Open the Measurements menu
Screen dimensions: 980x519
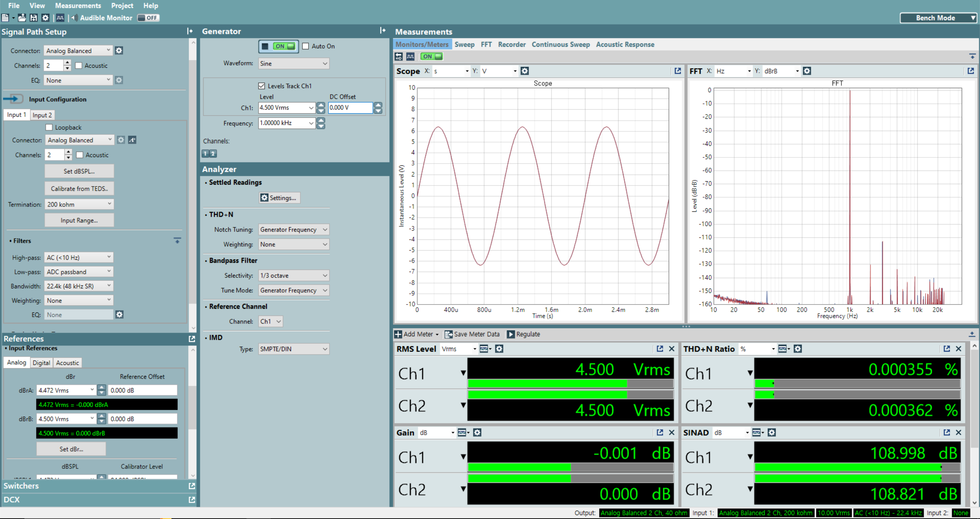[x=78, y=5]
